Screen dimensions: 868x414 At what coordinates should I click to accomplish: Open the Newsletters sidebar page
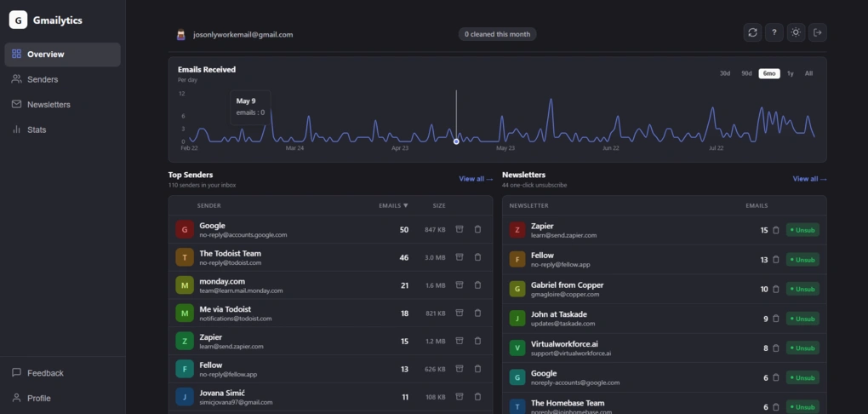[x=63, y=104]
